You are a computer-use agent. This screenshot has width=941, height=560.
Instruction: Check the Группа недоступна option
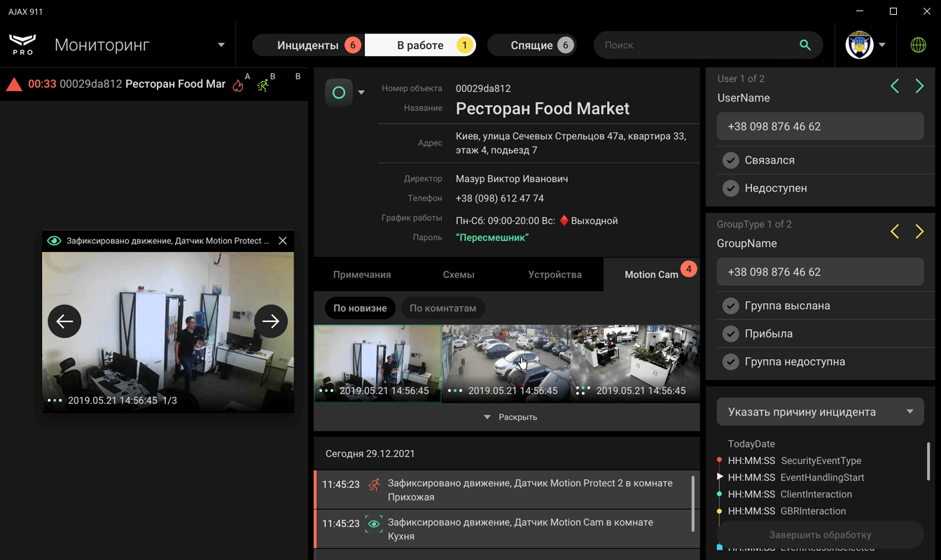pos(731,362)
